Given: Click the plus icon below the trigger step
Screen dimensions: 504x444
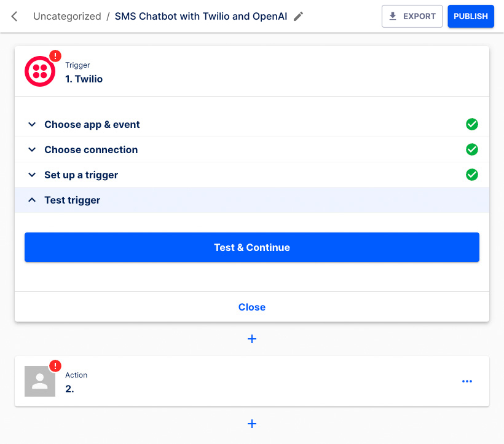Looking at the screenshot, I should coord(252,339).
